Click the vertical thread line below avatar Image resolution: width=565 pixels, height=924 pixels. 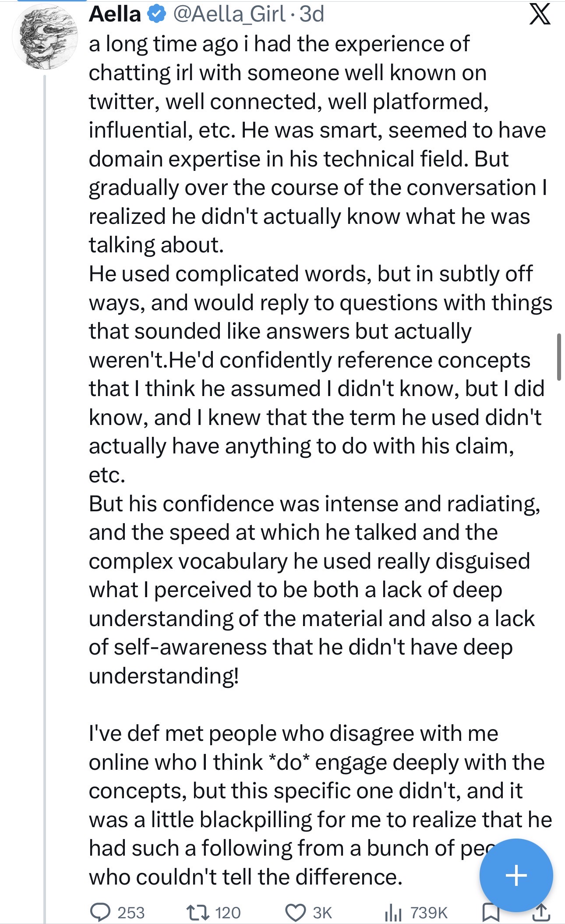45,482
